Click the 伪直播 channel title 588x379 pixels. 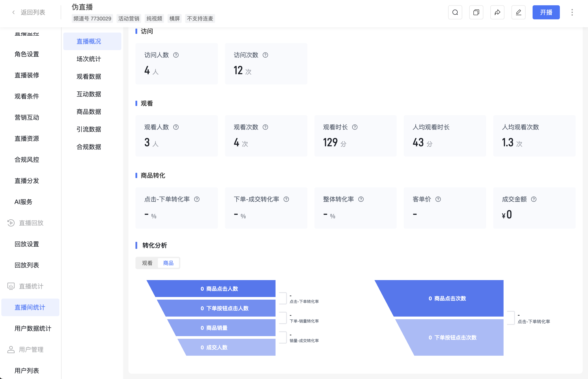point(82,7)
